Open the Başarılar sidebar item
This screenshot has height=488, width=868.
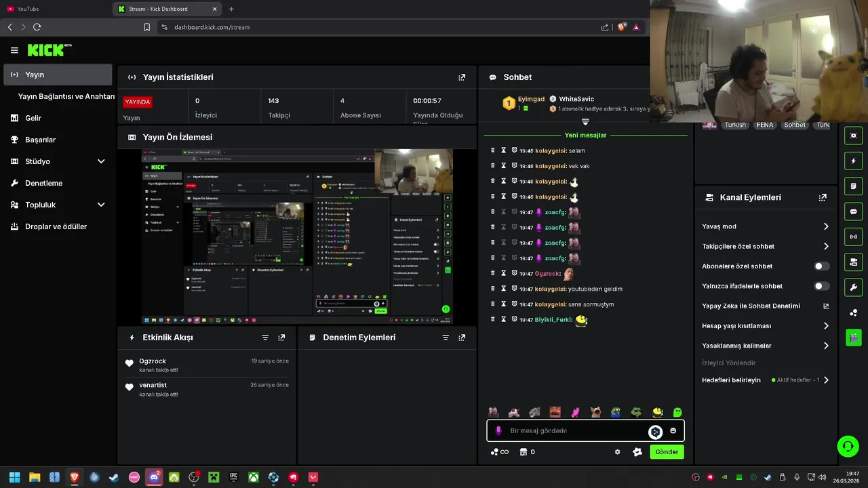pyautogui.click(x=58, y=140)
